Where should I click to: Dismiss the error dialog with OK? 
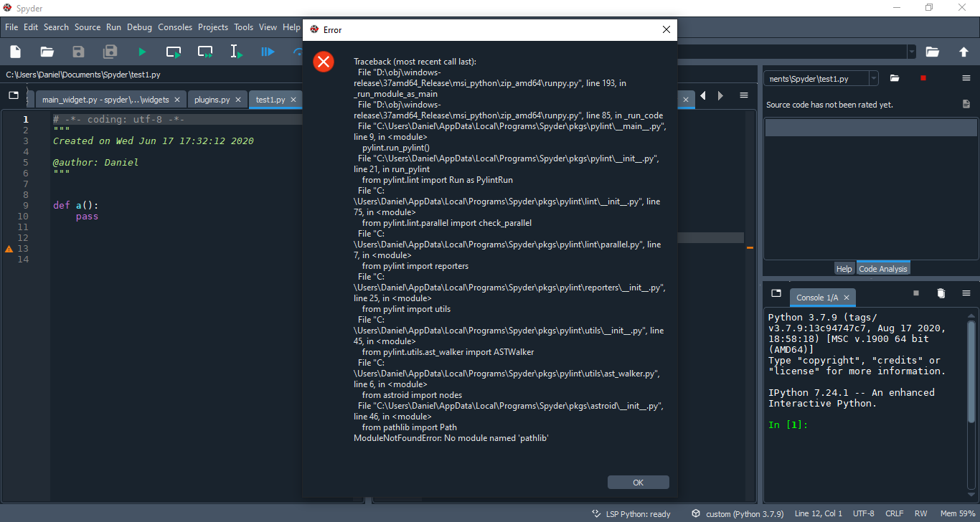[x=638, y=481]
